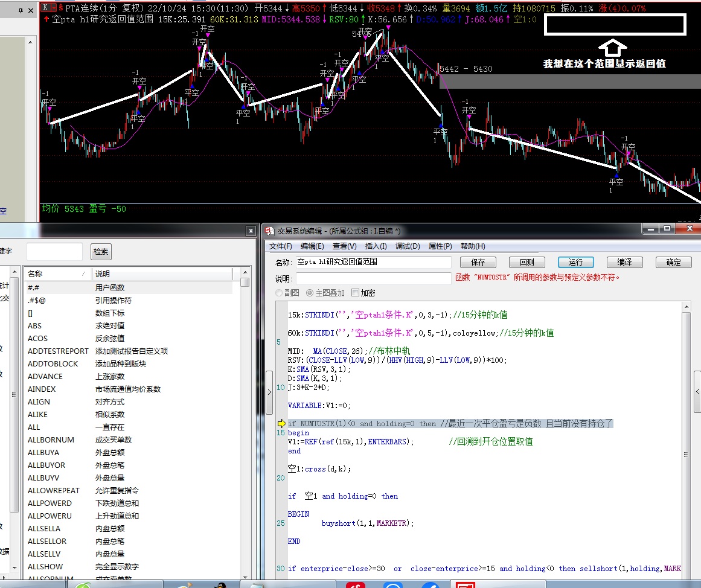The image size is (701, 588).
Task: Open the 帮助(H) menu
Action: click(473, 246)
